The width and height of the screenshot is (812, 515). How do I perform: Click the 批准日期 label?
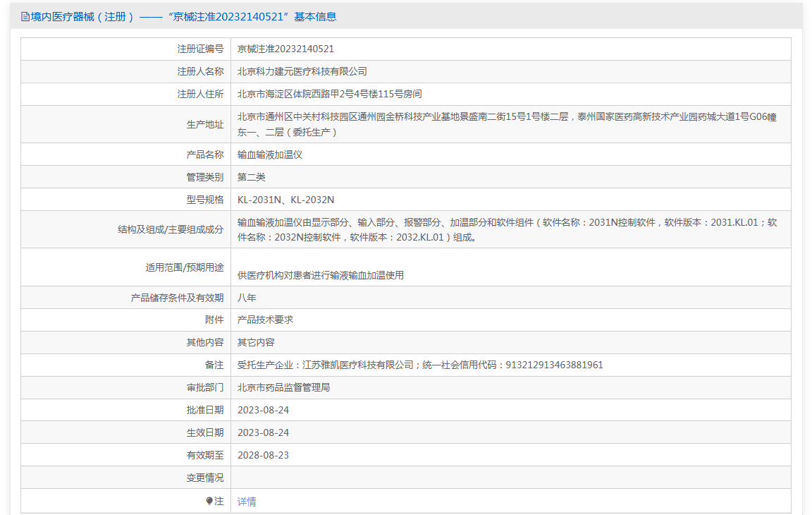pos(205,411)
